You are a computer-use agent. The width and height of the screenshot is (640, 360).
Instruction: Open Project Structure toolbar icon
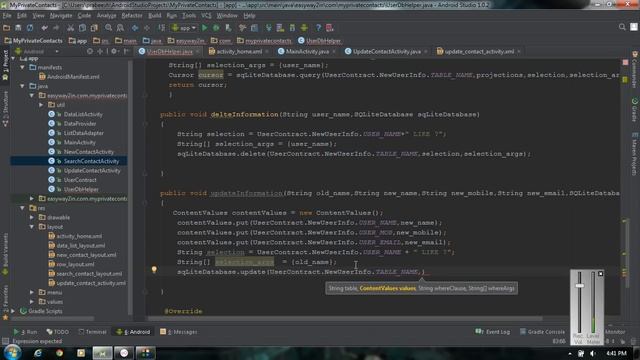coord(254,28)
